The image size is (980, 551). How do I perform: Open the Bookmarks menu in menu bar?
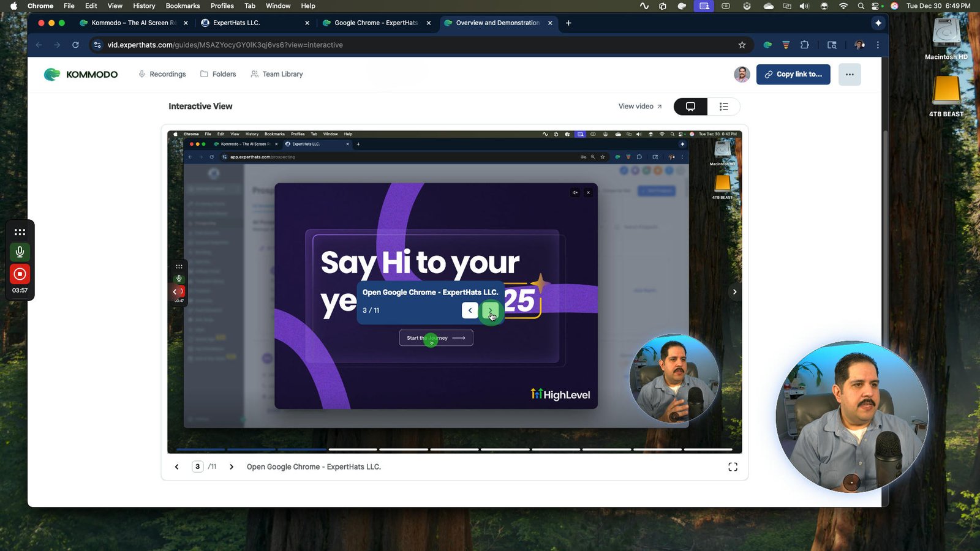pos(183,6)
